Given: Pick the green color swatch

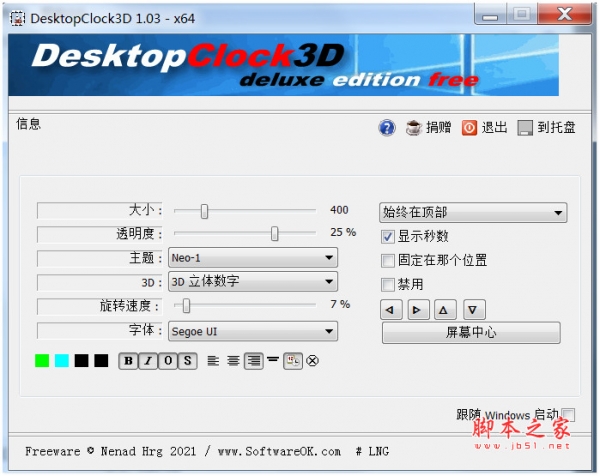Looking at the screenshot, I should click(42, 361).
